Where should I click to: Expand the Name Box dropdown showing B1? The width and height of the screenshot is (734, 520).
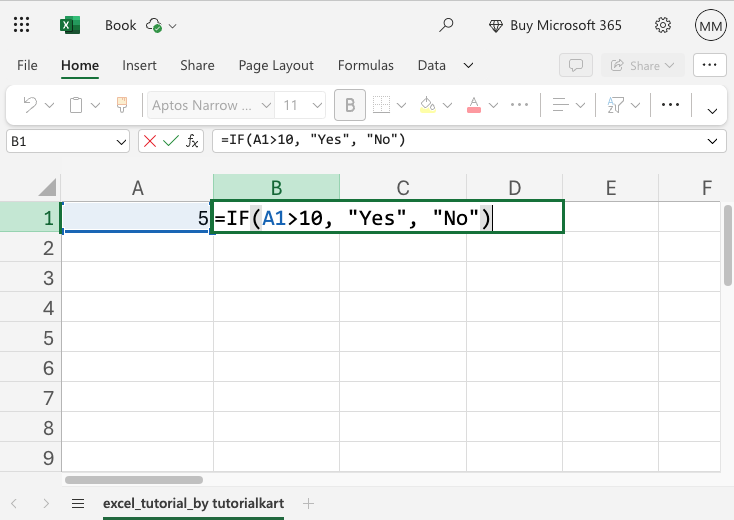click(122, 142)
